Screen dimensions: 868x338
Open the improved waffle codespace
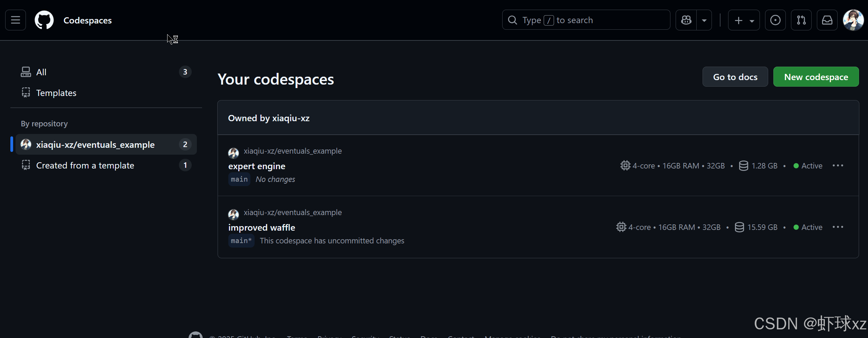261,228
